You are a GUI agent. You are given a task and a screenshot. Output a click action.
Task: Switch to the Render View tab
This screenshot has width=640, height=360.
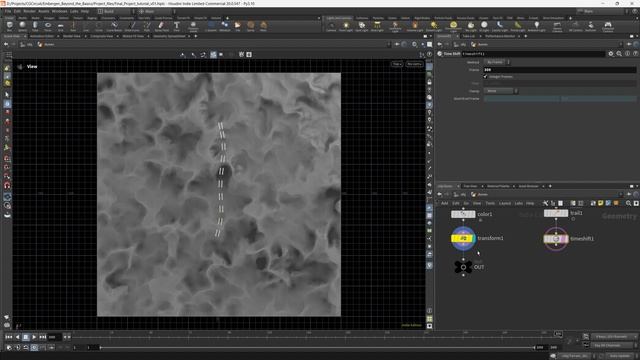point(71,36)
